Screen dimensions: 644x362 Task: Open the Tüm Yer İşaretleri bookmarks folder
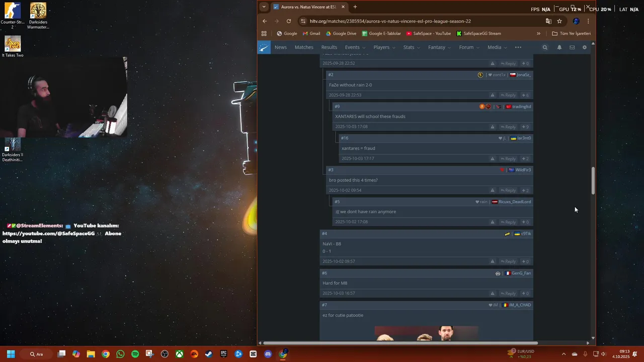click(x=571, y=34)
